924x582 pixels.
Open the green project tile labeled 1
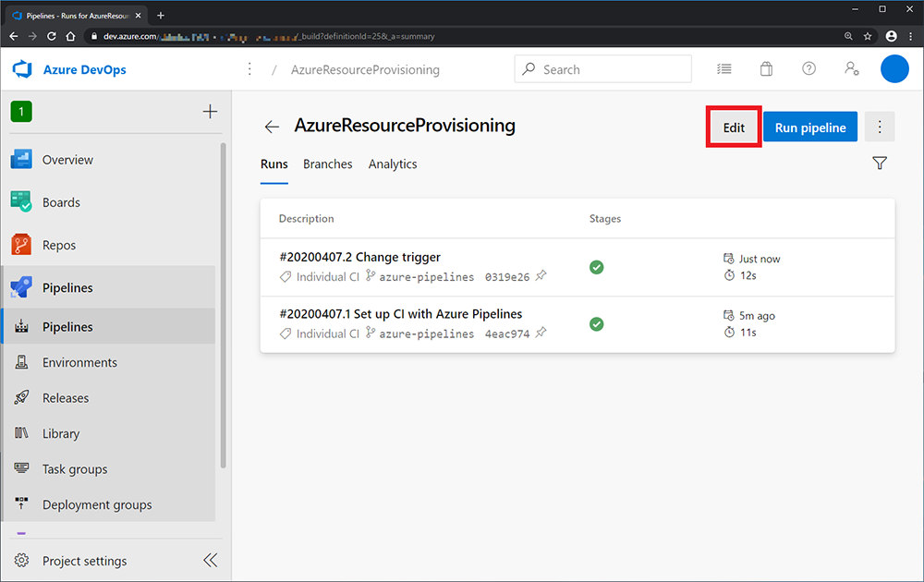(21, 112)
